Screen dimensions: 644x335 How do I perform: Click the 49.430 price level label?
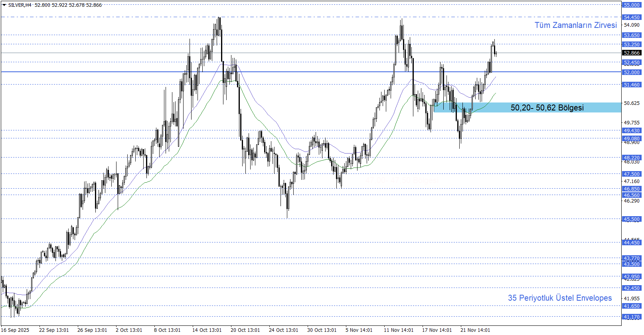click(632, 131)
